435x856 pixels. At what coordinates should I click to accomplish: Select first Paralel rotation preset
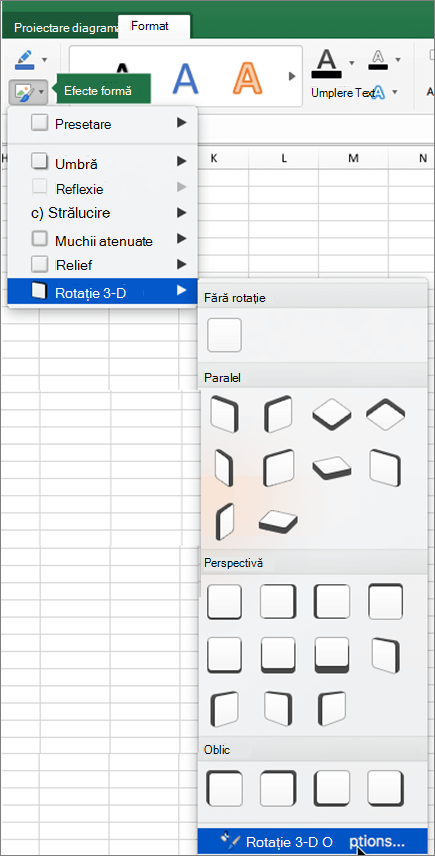tap(224, 413)
